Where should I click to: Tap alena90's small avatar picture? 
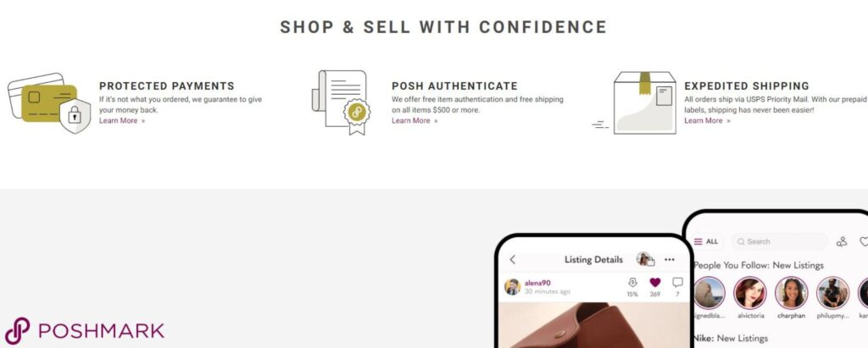tap(512, 286)
